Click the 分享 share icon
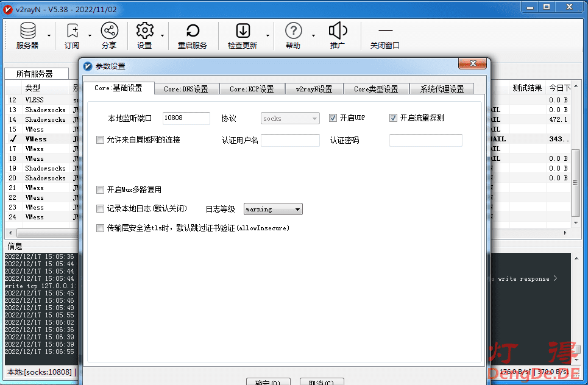Viewport: 588px width, 385px height. (x=109, y=32)
